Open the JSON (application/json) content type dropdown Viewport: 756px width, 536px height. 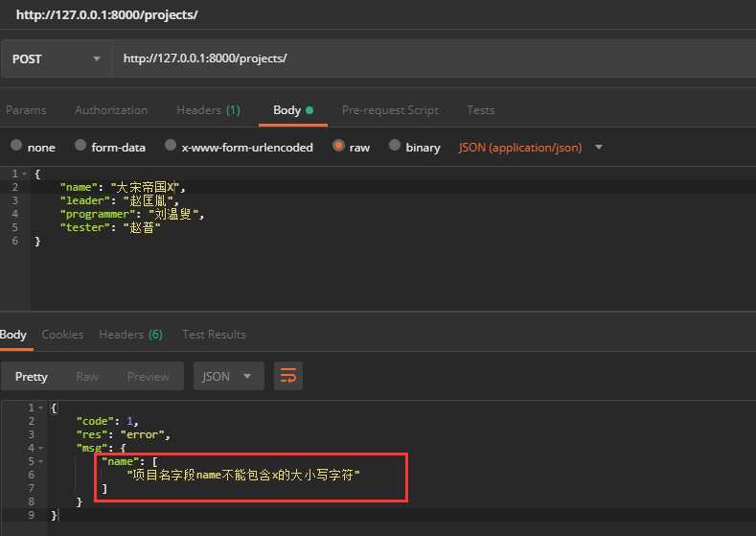531,147
